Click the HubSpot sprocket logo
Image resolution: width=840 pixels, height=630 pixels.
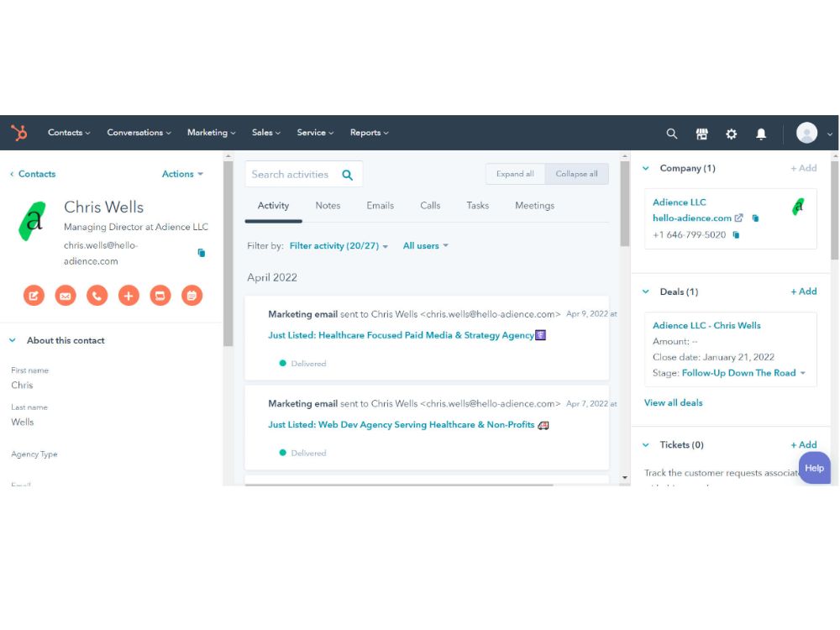(19, 133)
